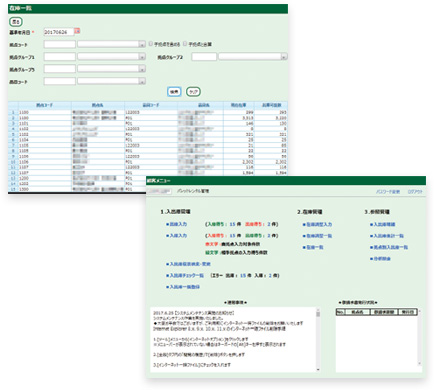
Task: Click the 戻る back button in inventory list window
Action: [x=16, y=22]
